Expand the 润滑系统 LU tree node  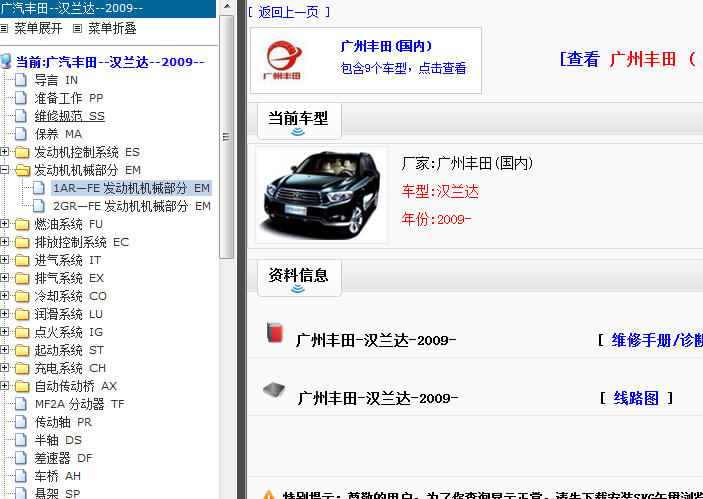(x=4, y=313)
